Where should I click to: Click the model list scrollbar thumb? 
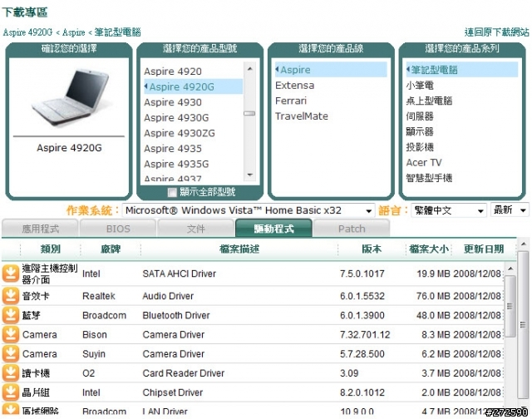point(249,113)
